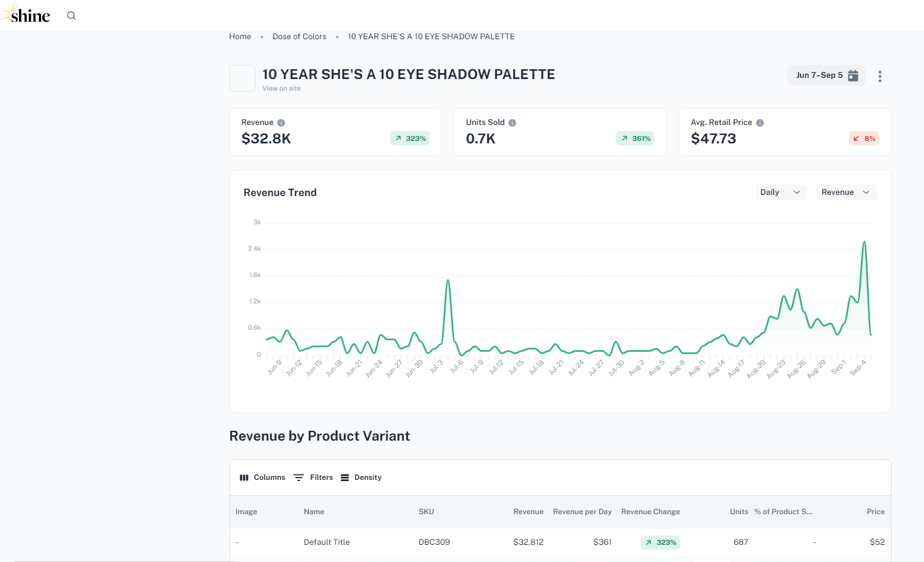The width and height of the screenshot is (924, 562).
Task: Click the $32.8K revenue value
Action: pos(266,139)
